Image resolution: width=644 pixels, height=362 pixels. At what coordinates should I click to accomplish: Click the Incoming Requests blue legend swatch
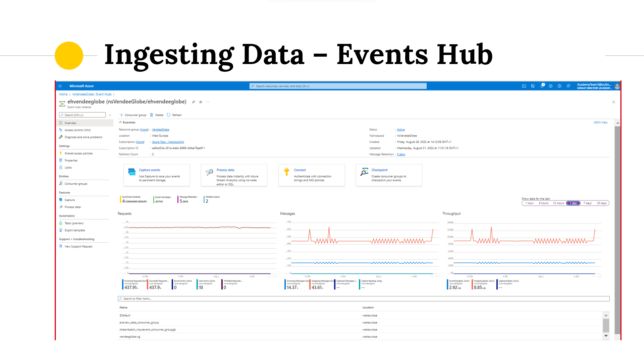click(x=123, y=285)
